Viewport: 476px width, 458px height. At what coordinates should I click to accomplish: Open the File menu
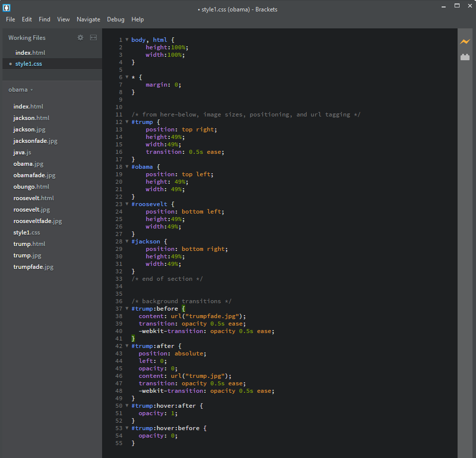pos(10,19)
